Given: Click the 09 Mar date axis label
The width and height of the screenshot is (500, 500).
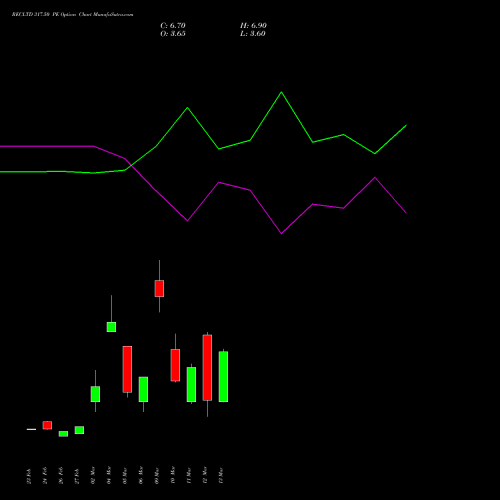Looking at the screenshot, I should click(x=157, y=475).
